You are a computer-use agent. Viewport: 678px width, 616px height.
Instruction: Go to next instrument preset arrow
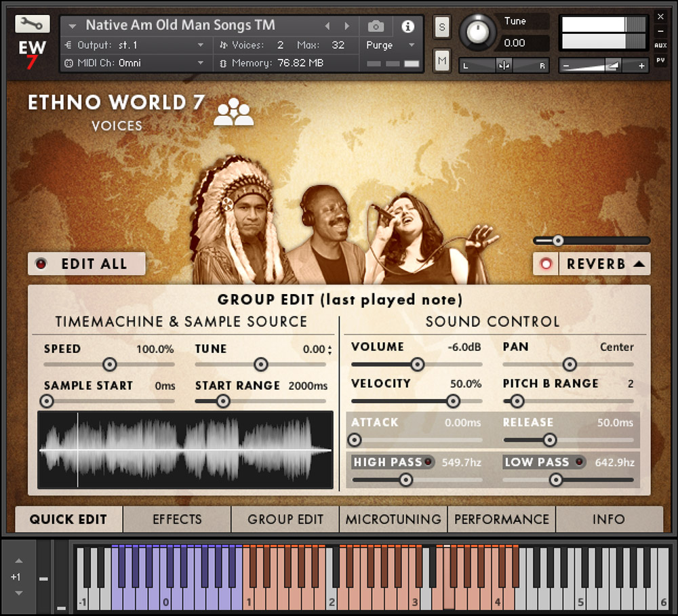pyautogui.click(x=346, y=26)
